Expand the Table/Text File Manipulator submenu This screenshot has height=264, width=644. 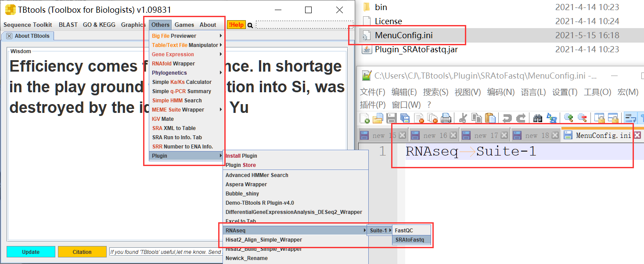(187, 45)
